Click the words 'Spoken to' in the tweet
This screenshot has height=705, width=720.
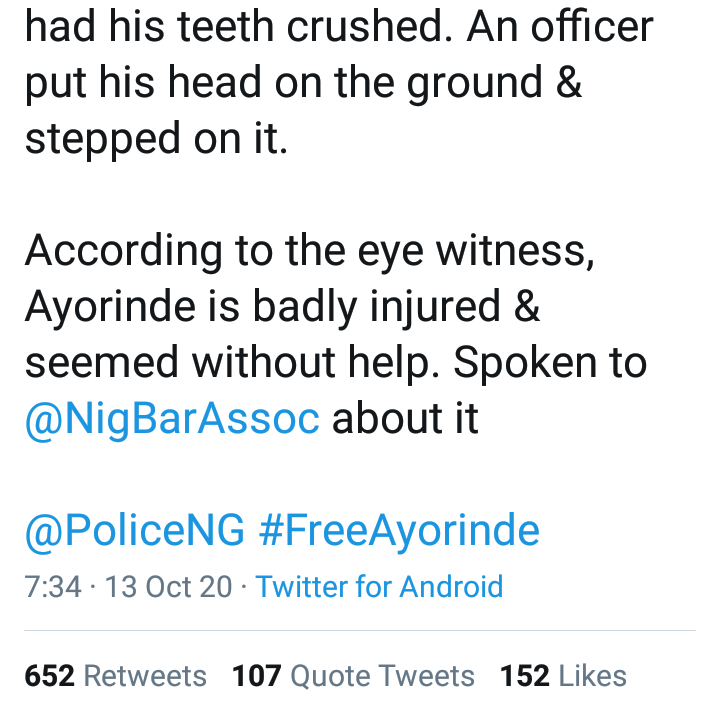click(550, 363)
